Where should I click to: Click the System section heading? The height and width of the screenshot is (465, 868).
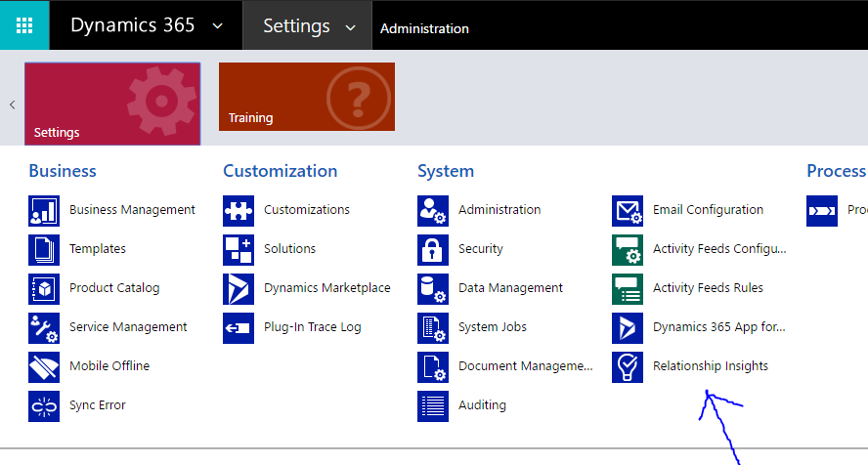coord(446,171)
